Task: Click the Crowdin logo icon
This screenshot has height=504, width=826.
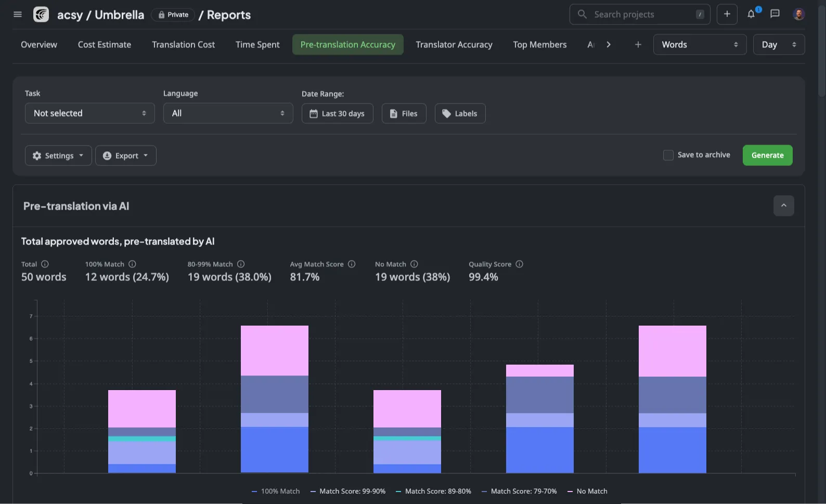Action: click(41, 15)
